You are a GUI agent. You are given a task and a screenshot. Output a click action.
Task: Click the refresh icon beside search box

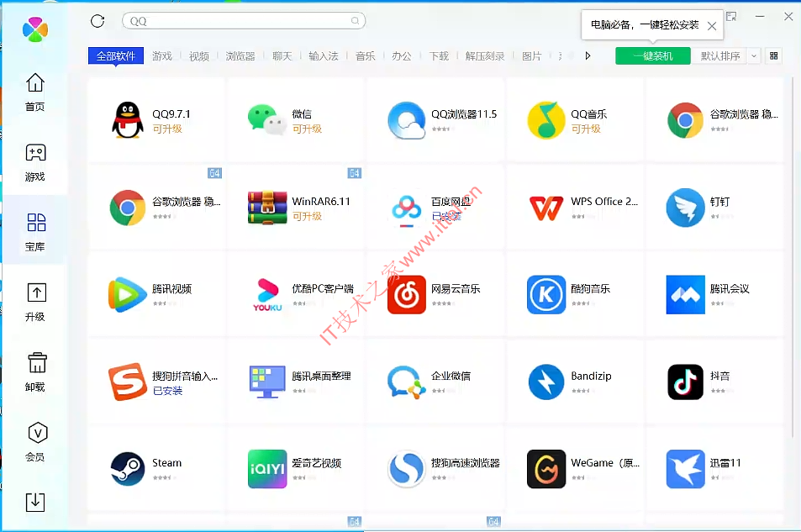(97, 21)
